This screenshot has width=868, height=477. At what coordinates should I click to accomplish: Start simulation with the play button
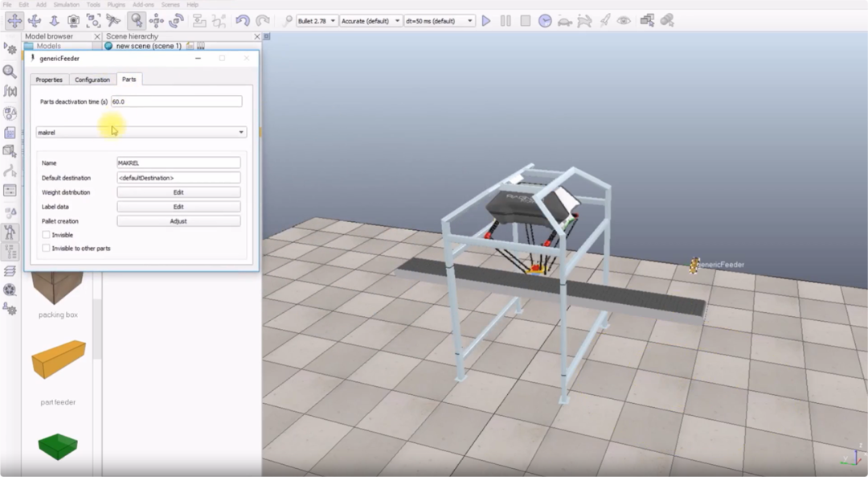486,21
